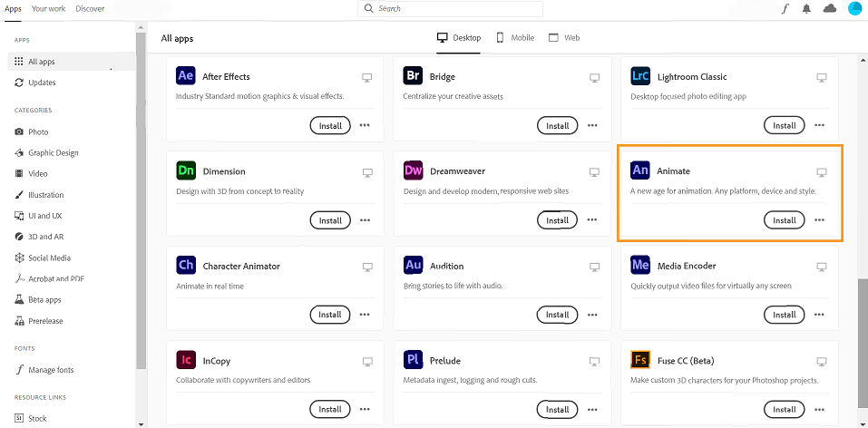Open more options for Audition
Viewport: 868px width, 428px height.
592,315
